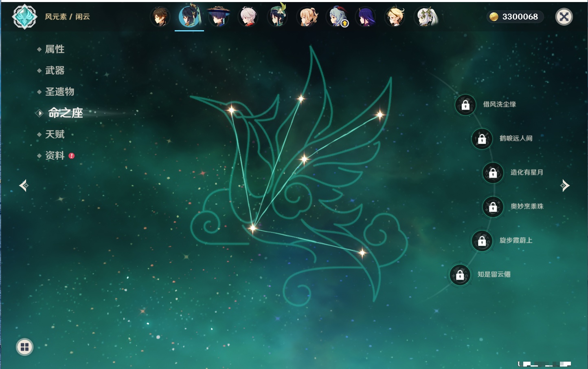Viewport: 588px width, 369px height.
Task: Open the 圣遗物 artifacts page
Action: [x=59, y=92]
